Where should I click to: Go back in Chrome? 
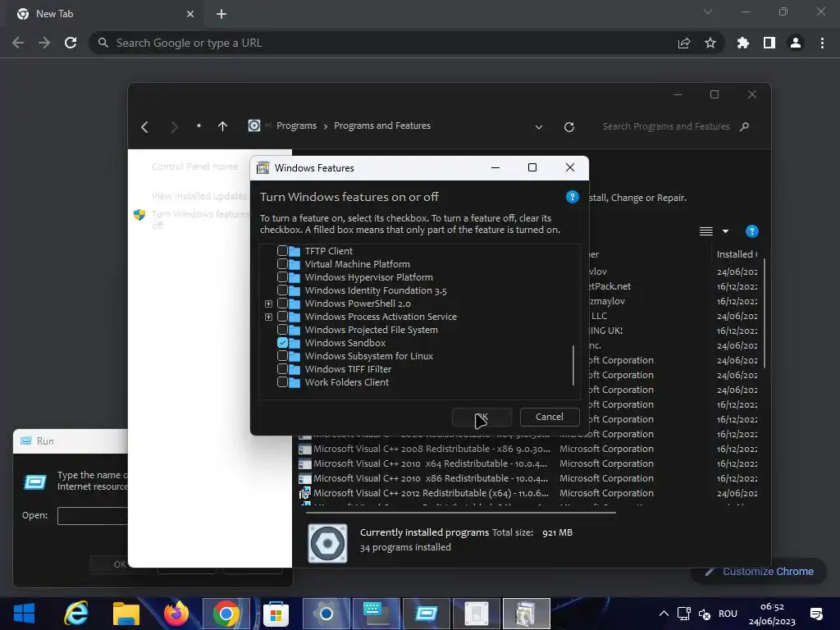coord(18,43)
